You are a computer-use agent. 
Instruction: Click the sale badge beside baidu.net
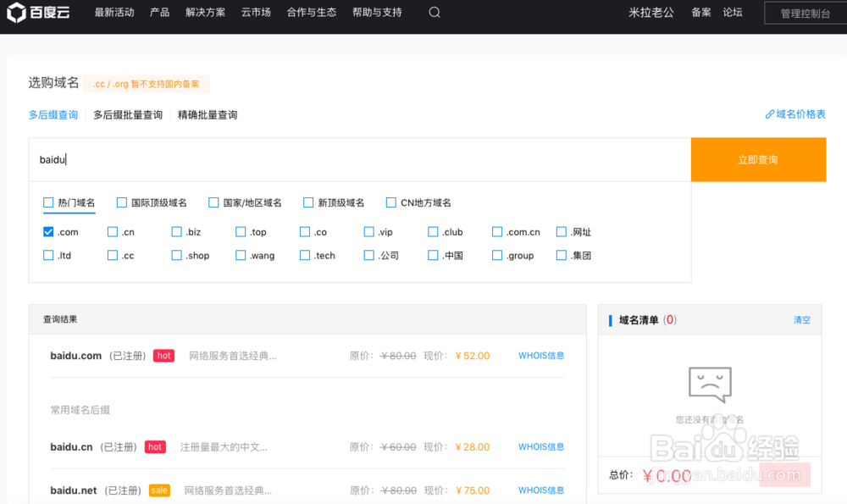click(x=159, y=490)
